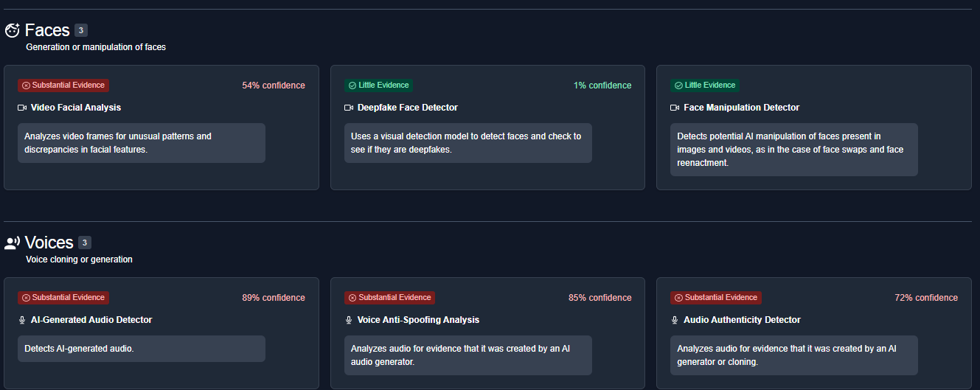Viewport: 980px width, 390px height.
Task: Click the microphone icon beside Voice Anti-Spoofing Analysis
Action: (x=349, y=320)
